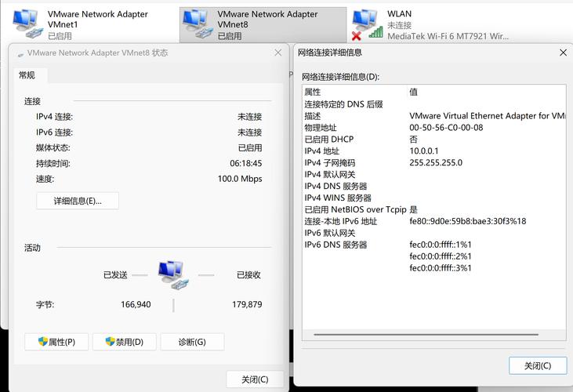Image resolution: width=573 pixels, height=392 pixels.
Task: Open 详细信息(E)... details button
Action: coord(78,201)
